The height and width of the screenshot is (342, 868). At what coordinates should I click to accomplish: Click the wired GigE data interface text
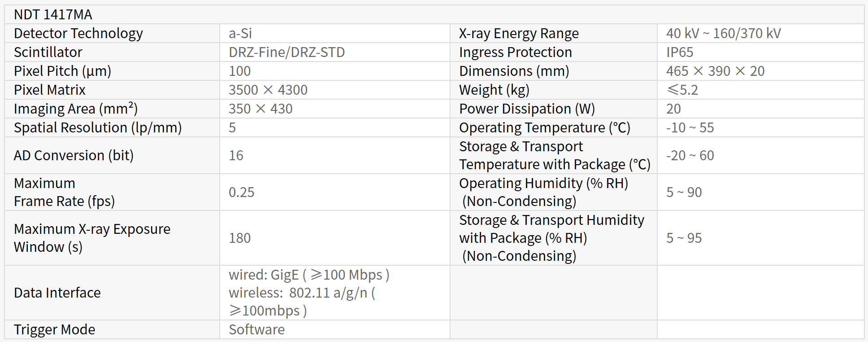point(309,275)
